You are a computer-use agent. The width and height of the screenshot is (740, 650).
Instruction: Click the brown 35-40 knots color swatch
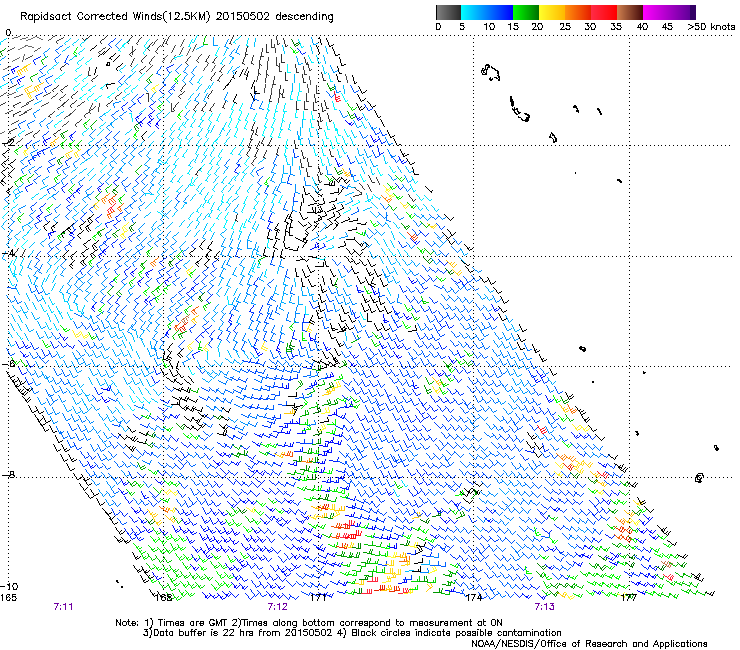coord(630,12)
